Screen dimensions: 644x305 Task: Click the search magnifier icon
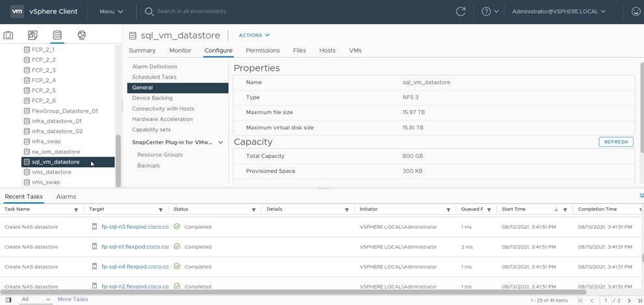pos(149,12)
